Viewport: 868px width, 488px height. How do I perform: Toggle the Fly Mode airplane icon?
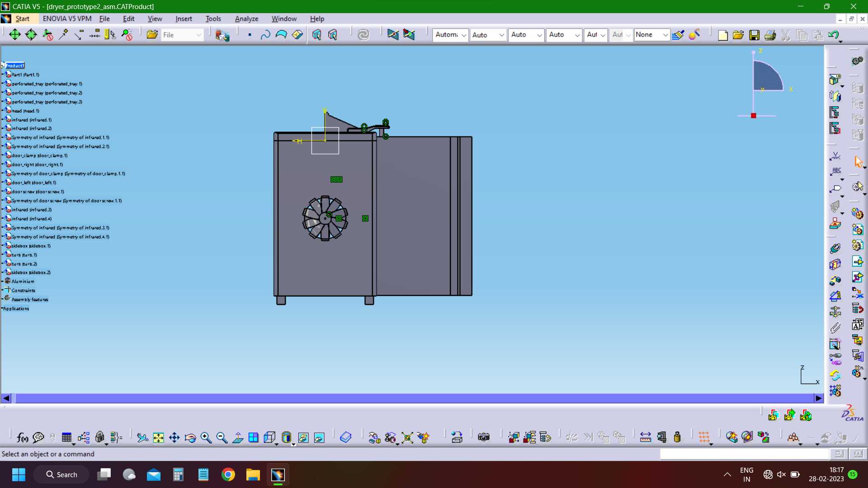coord(142,437)
